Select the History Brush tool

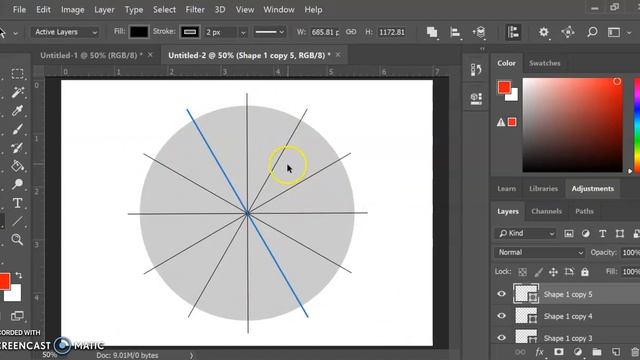point(17,148)
